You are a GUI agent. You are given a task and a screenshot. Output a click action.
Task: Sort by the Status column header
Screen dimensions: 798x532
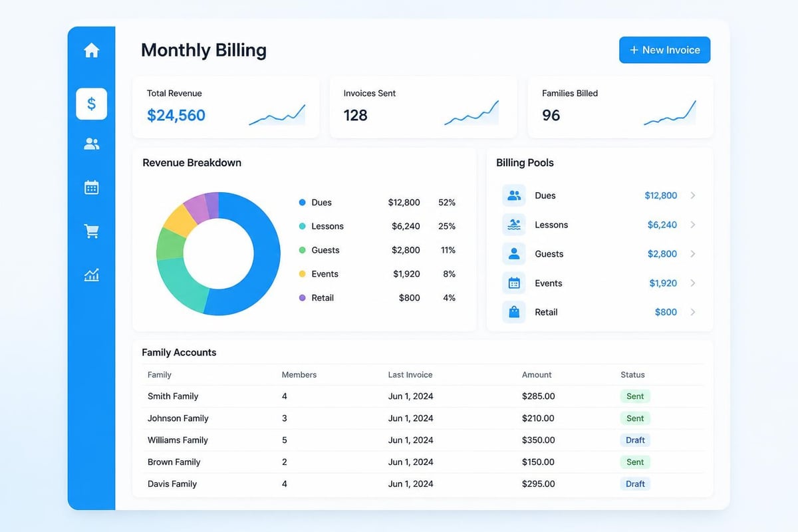[632, 375]
